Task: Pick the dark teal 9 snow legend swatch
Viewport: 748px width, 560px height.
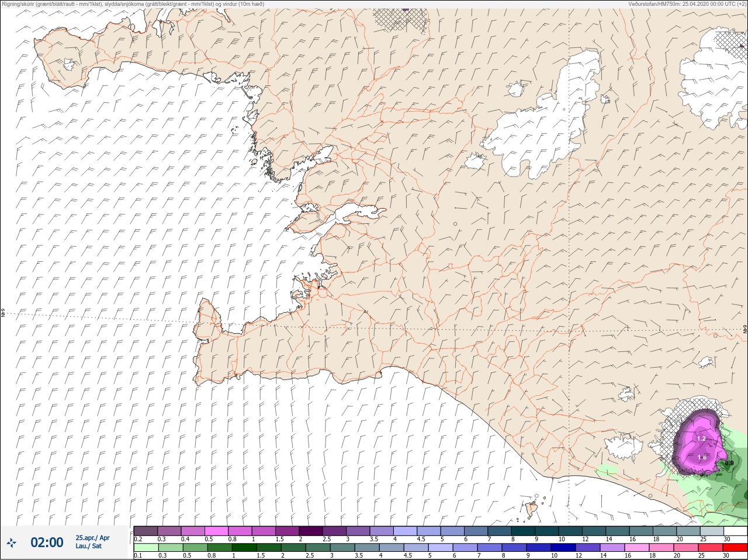Action: coord(547,531)
